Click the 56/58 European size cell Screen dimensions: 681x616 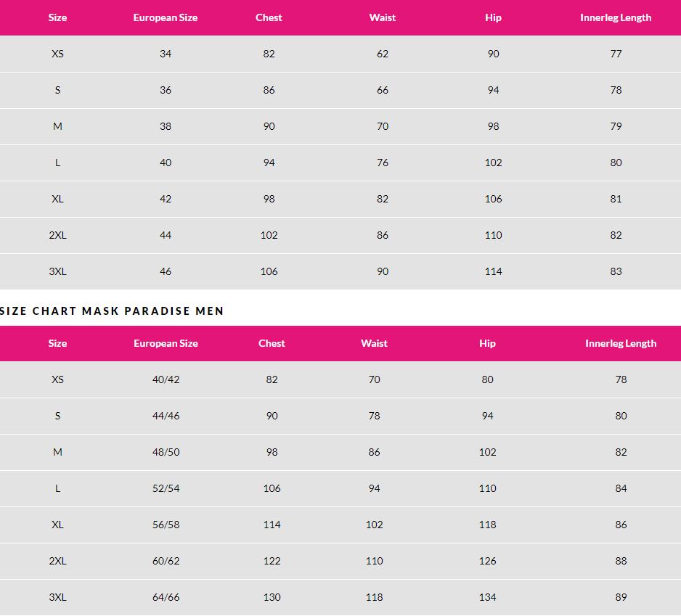(166, 525)
